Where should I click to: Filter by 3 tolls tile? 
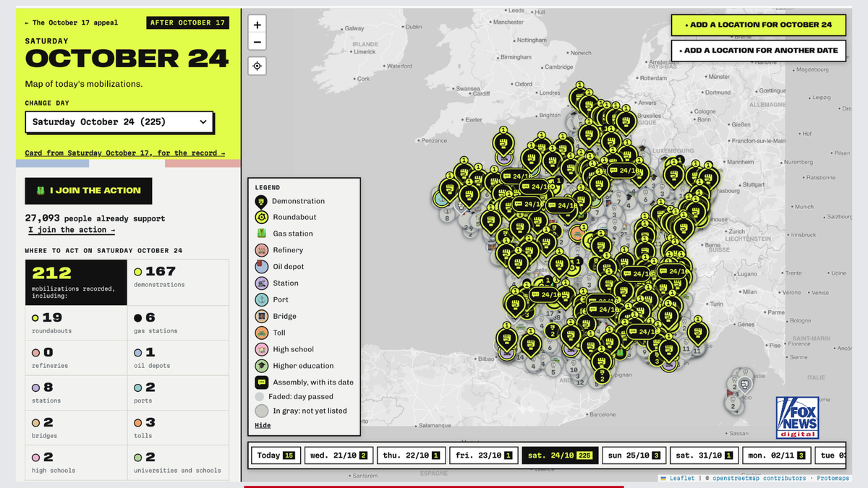178,427
